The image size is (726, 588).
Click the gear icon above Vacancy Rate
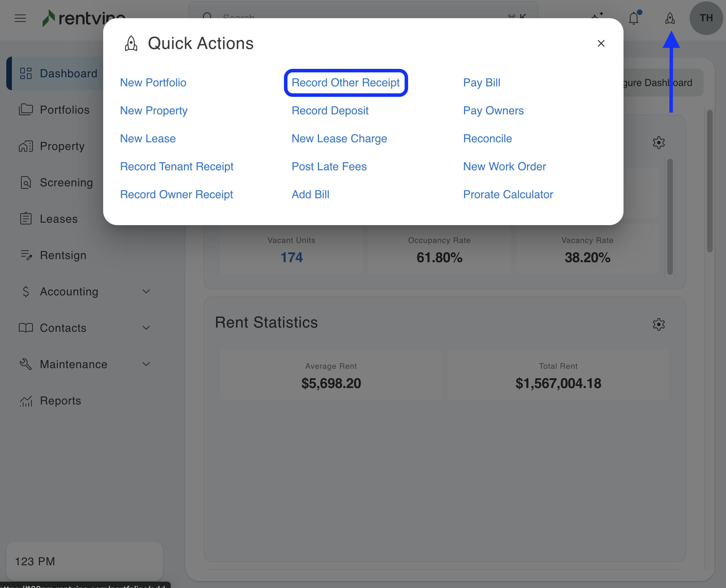[x=659, y=143]
